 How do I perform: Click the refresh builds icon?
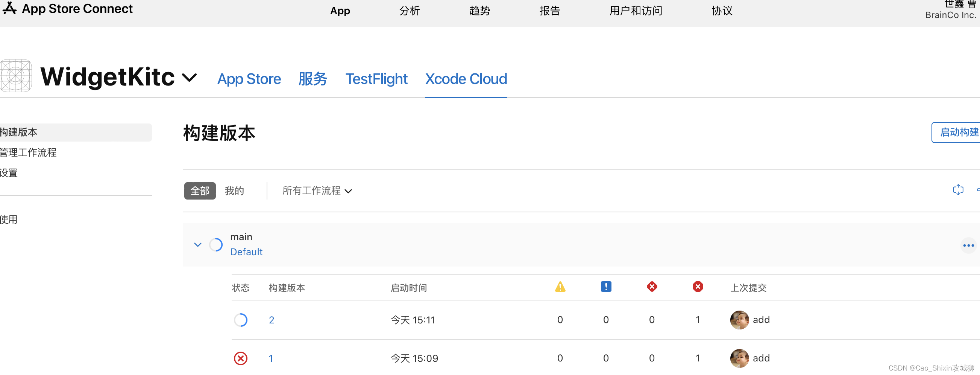(958, 190)
